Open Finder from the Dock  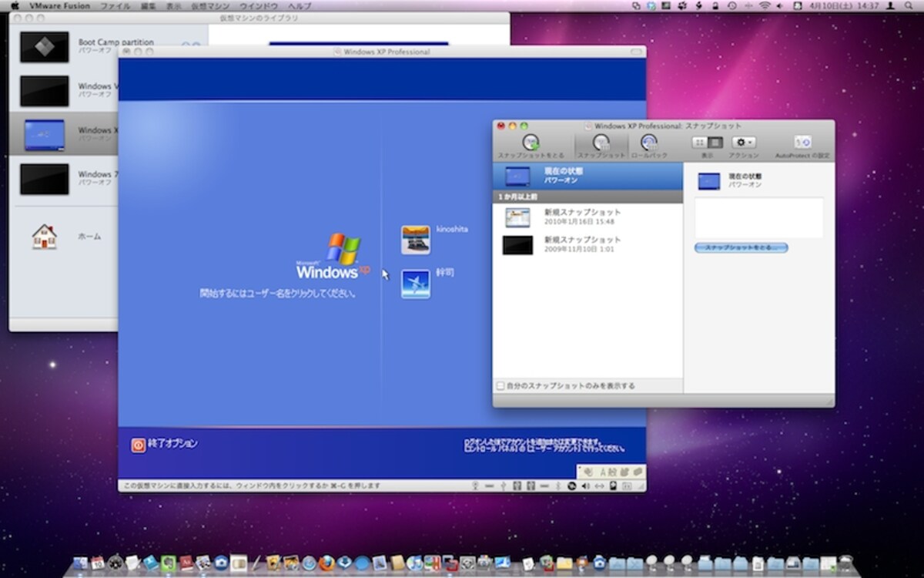pyautogui.click(x=80, y=563)
